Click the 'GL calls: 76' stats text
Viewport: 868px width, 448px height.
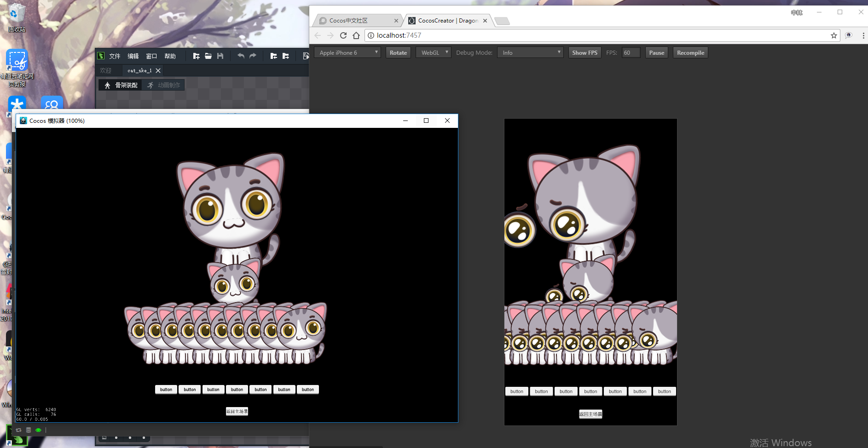tap(36, 414)
